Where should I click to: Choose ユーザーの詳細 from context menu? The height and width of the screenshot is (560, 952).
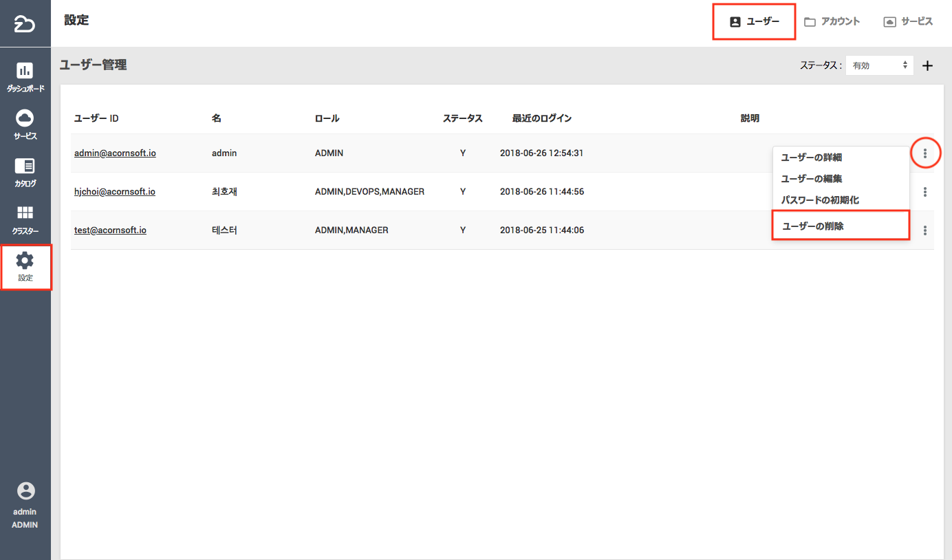(x=812, y=158)
